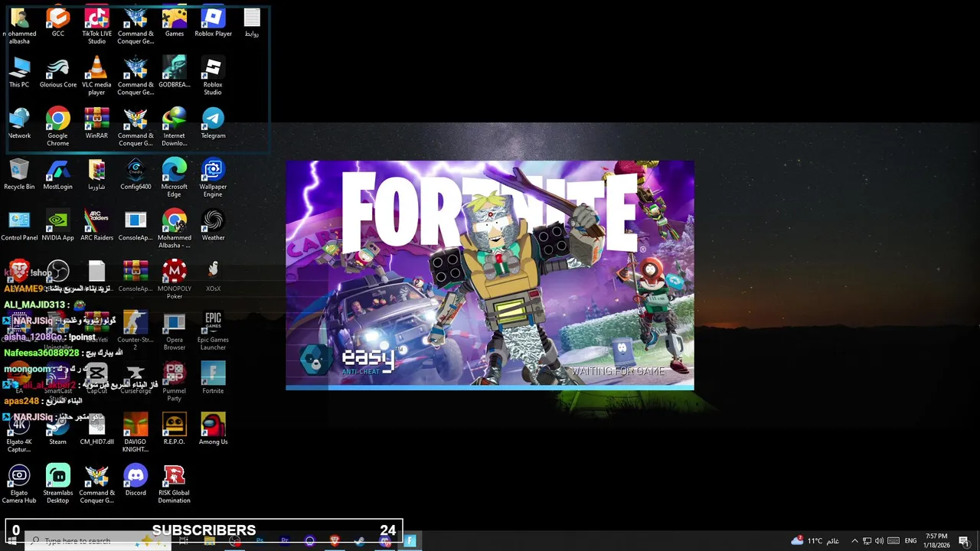980x551 pixels.
Task: Open Brave browser from taskbar
Action: 335,541
